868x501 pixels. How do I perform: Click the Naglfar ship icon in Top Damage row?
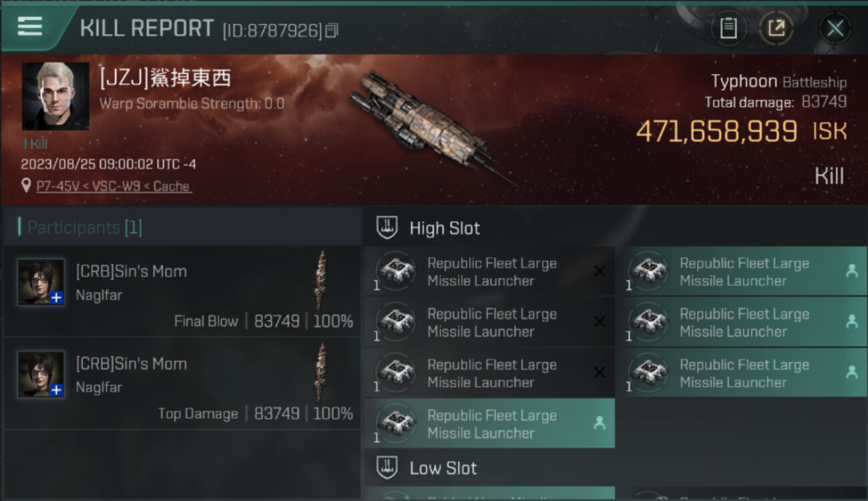(322, 373)
